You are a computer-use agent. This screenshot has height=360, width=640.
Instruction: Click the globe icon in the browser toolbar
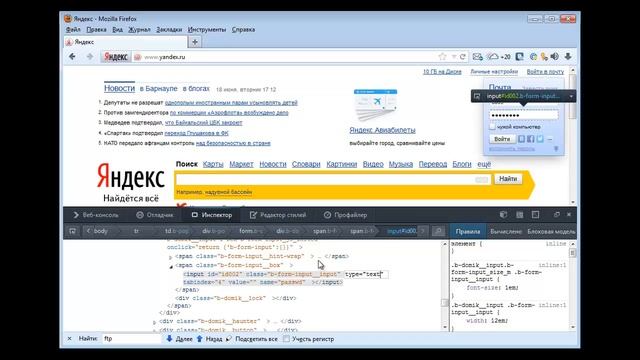click(x=533, y=57)
